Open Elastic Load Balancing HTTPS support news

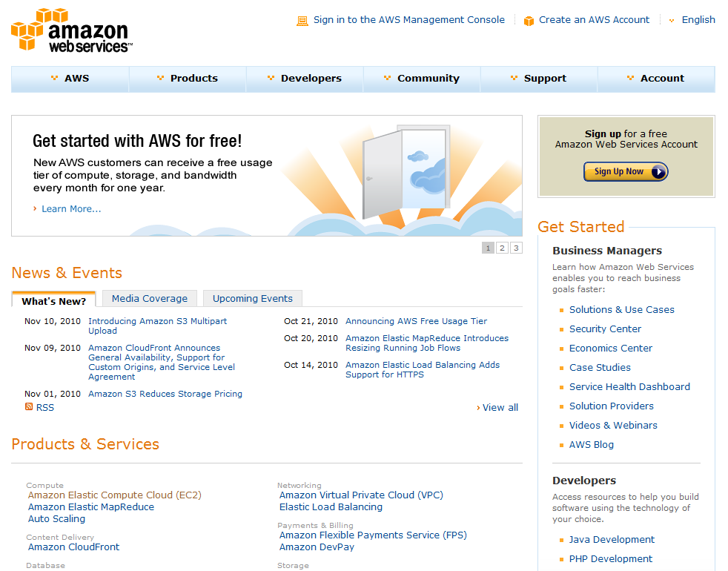point(423,369)
